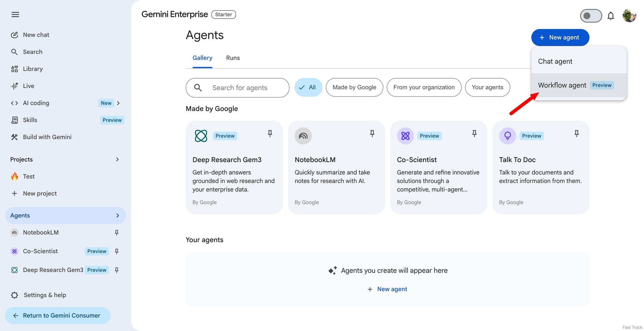Toggle the switch in the top bar
The image size is (644, 331).
click(591, 16)
